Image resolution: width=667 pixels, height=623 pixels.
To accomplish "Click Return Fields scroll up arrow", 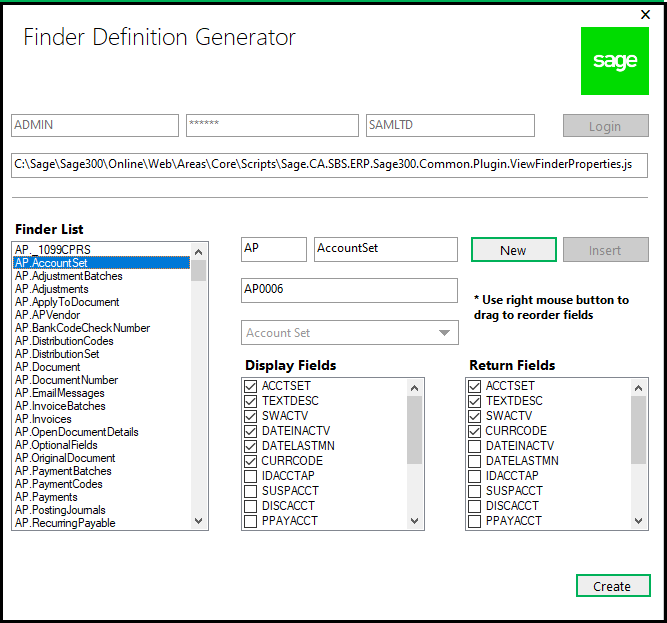I will coord(638,388).
